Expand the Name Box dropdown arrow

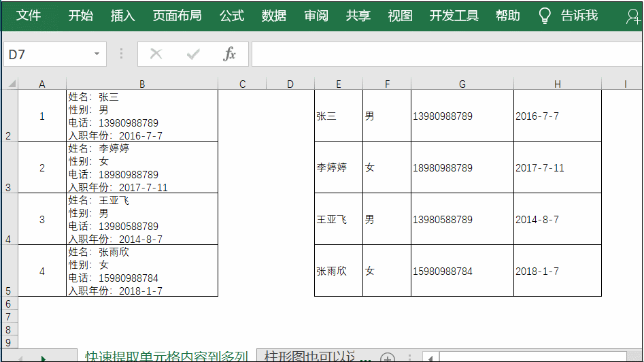(97, 54)
